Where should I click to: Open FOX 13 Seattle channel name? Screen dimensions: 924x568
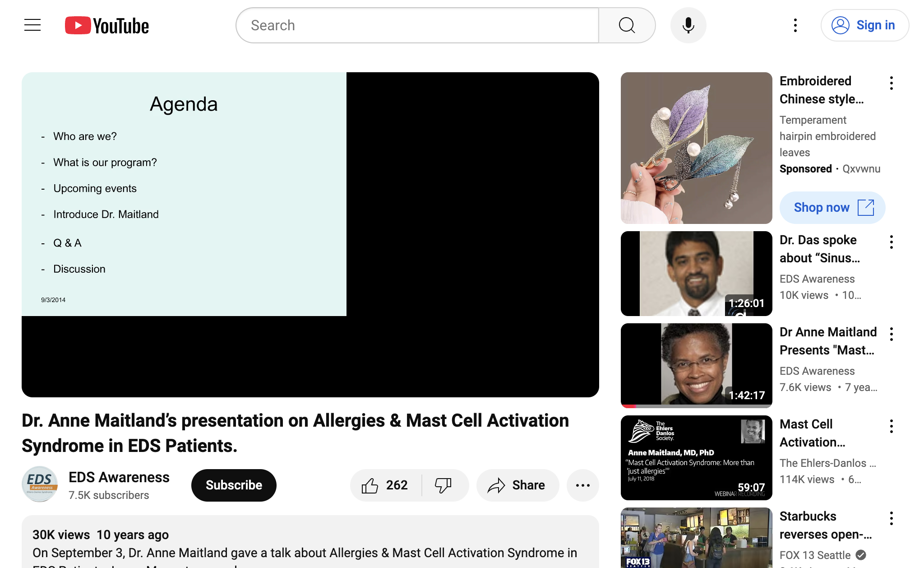point(815,555)
